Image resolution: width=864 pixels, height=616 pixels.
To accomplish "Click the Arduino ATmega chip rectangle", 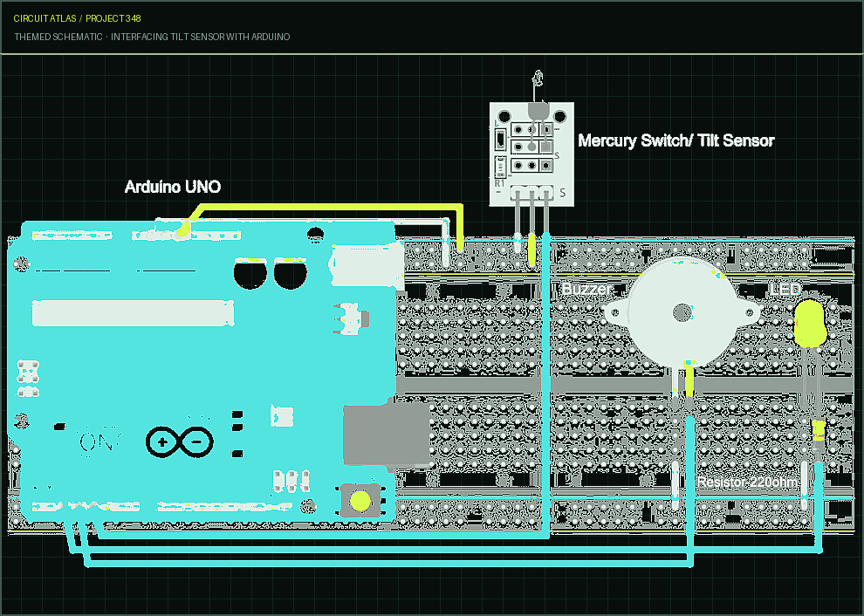I will click(133, 313).
